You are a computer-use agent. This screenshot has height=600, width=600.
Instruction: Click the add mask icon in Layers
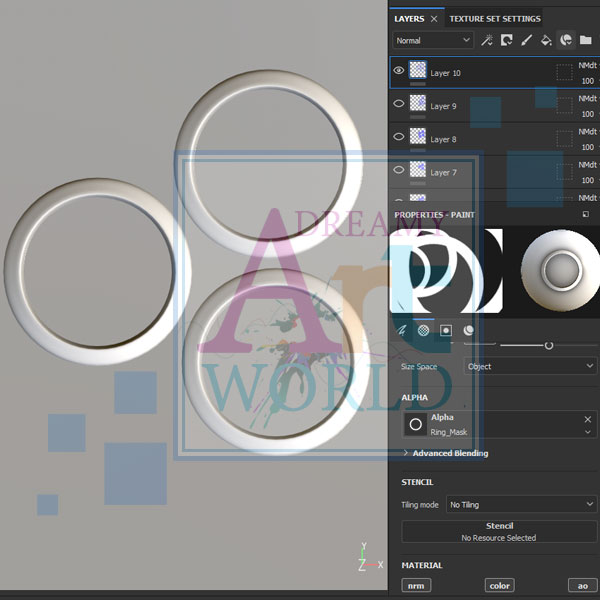pyautogui.click(x=507, y=41)
